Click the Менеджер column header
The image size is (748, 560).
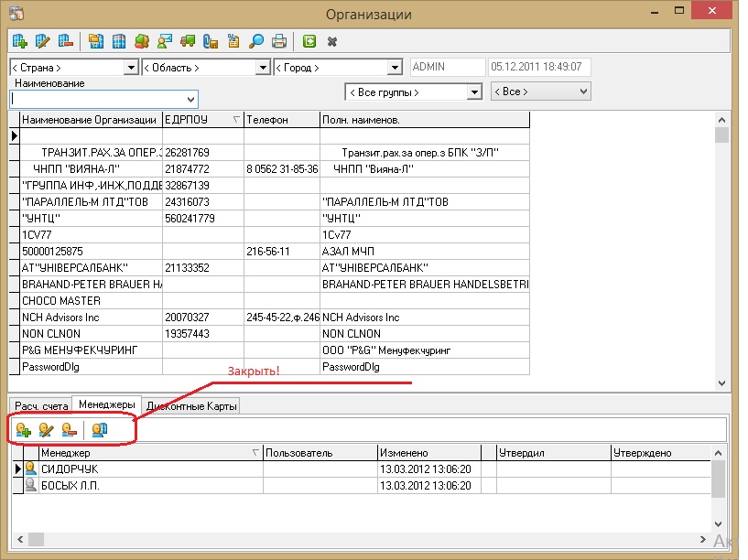click(x=146, y=453)
